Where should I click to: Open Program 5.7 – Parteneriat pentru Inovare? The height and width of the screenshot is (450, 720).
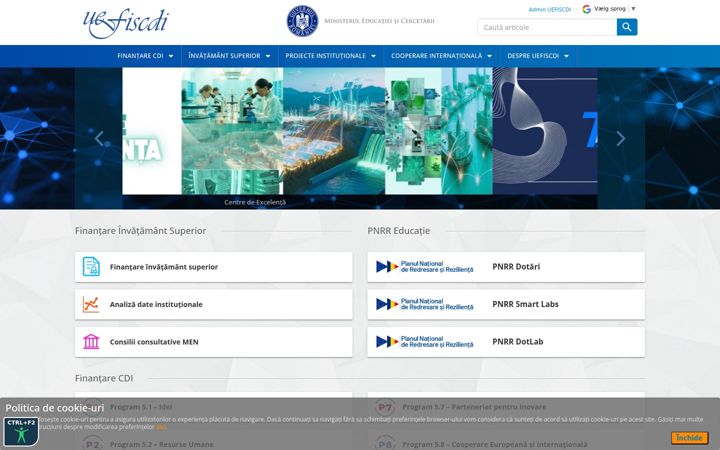(474, 407)
